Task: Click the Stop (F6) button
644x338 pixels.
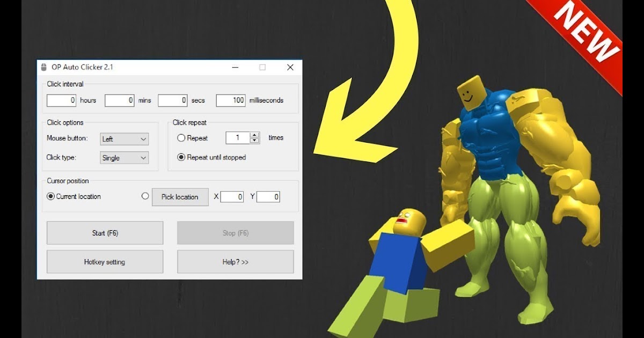Action: pos(236,233)
